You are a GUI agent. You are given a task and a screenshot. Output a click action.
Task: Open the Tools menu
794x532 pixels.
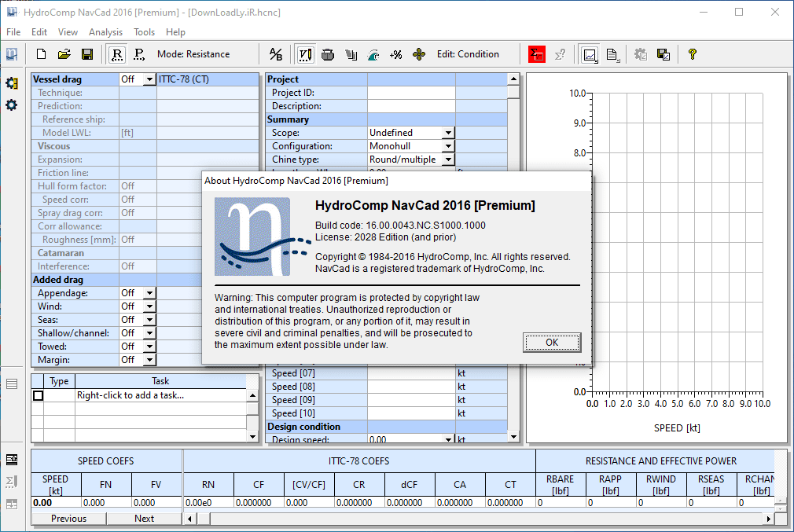click(144, 32)
